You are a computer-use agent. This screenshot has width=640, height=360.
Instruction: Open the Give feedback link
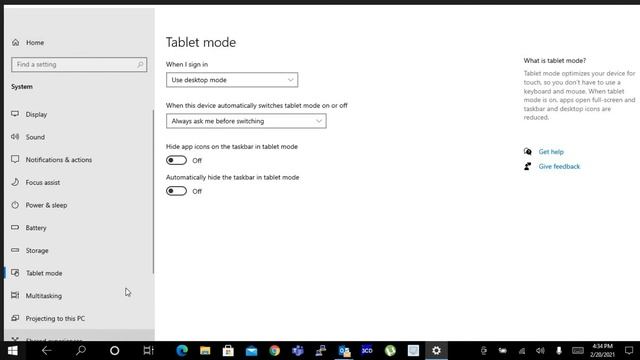tap(559, 167)
